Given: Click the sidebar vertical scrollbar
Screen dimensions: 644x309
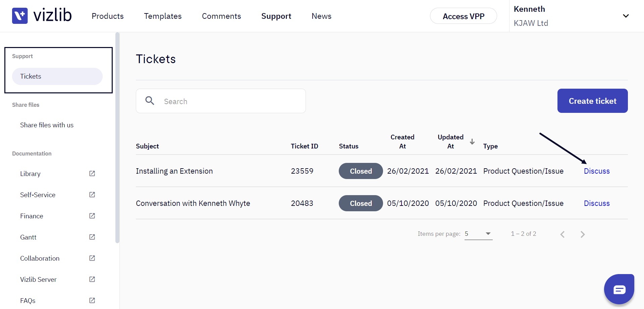Looking at the screenshot, I should pyautogui.click(x=117, y=138).
